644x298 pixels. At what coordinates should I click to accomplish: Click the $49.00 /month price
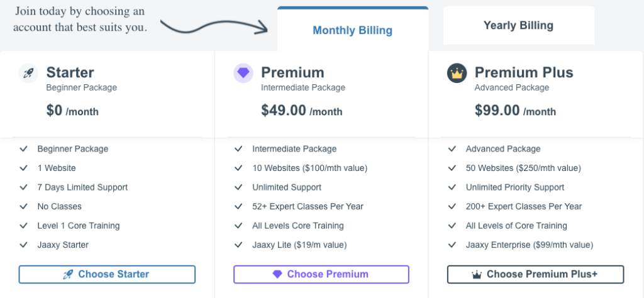[301, 111]
